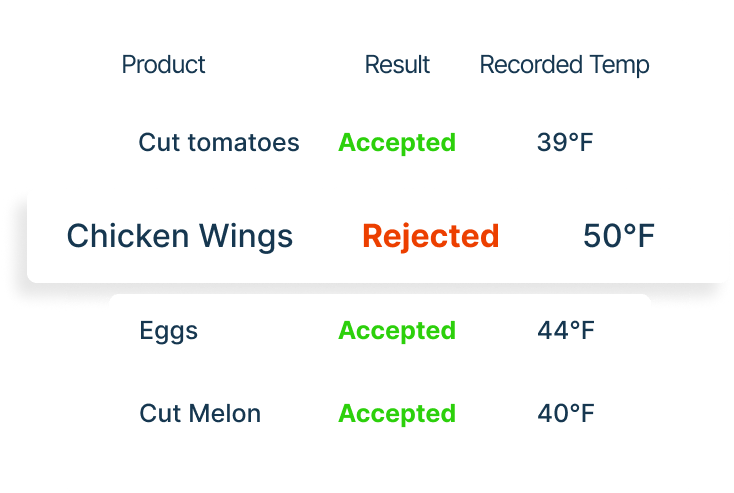This screenshot has width=734, height=493.
Task: Click empty space in table header row
Action: pos(286,65)
